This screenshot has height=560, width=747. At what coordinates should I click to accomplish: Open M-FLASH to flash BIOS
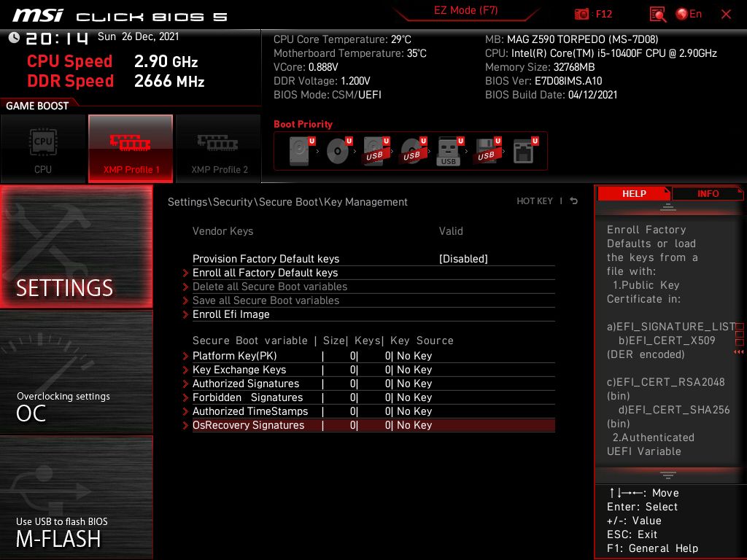(x=76, y=497)
